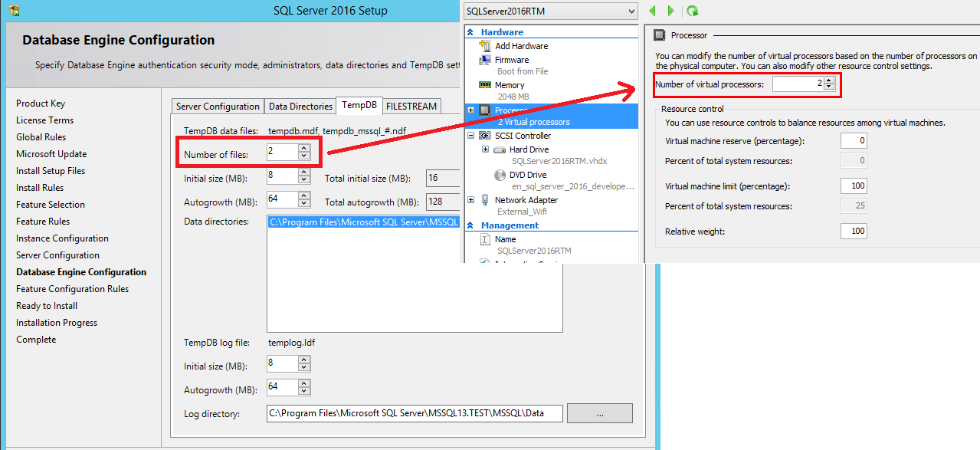Viewport: 980px width, 450px height.
Task: Decrease number of virtual processors
Action: [x=829, y=87]
